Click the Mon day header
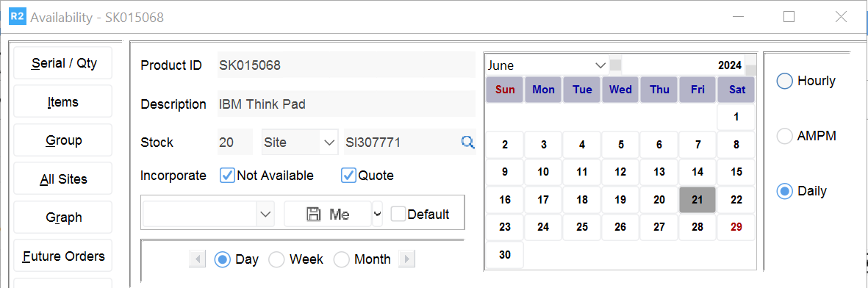This screenshot has width=868, height=288. 543,90
